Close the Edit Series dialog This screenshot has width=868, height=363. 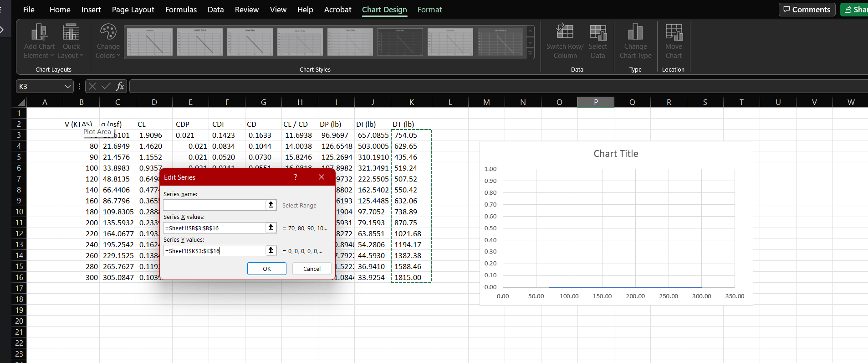click(322, 177)
